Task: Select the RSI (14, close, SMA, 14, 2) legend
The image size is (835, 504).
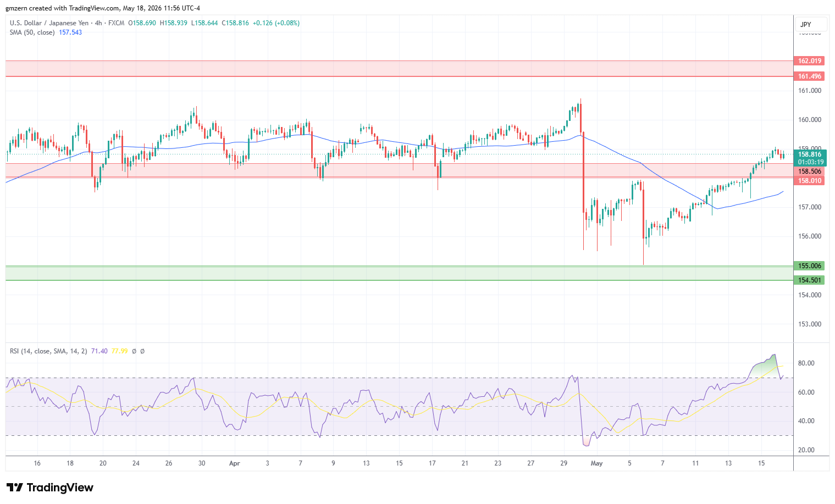Action: 48,351
